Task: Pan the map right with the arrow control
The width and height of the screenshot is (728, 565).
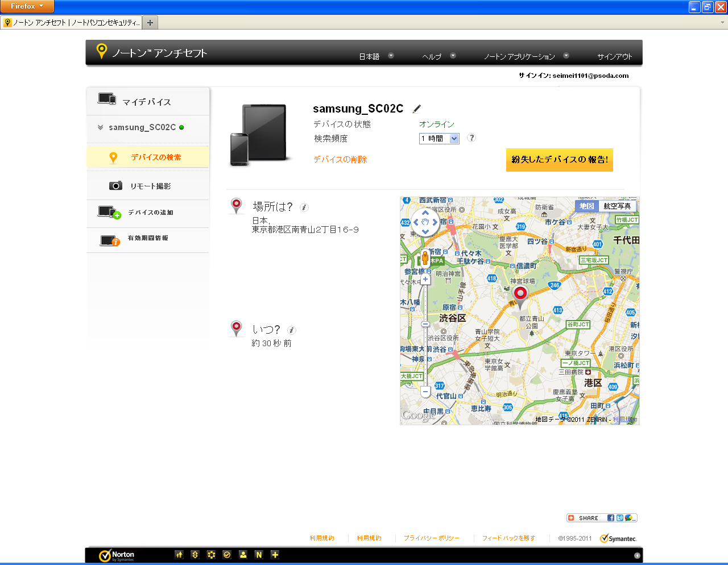Action: click(x=435, y=222)
